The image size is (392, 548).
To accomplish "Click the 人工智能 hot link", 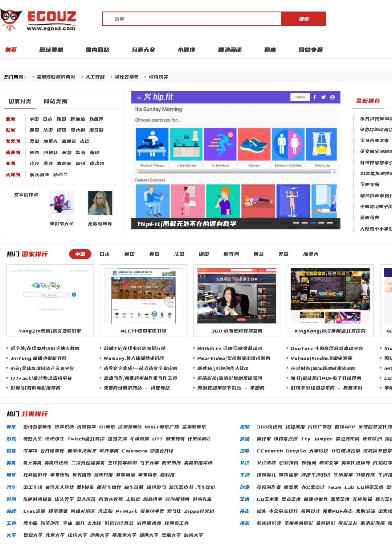I will (95, 77).
